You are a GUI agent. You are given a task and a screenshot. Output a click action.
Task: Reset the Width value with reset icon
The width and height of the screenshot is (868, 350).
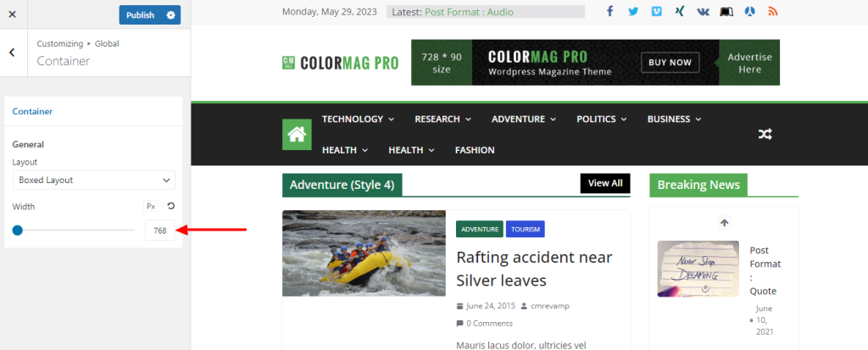170,206
